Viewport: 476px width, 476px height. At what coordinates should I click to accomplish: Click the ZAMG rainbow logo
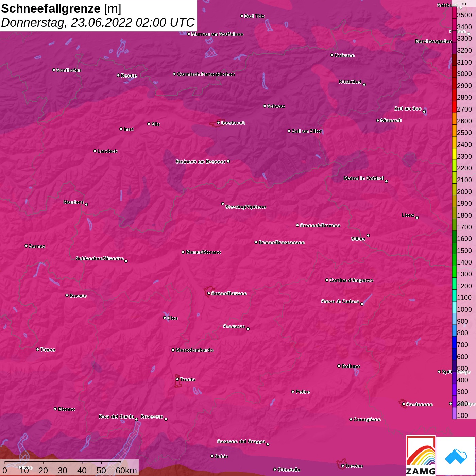421,455
